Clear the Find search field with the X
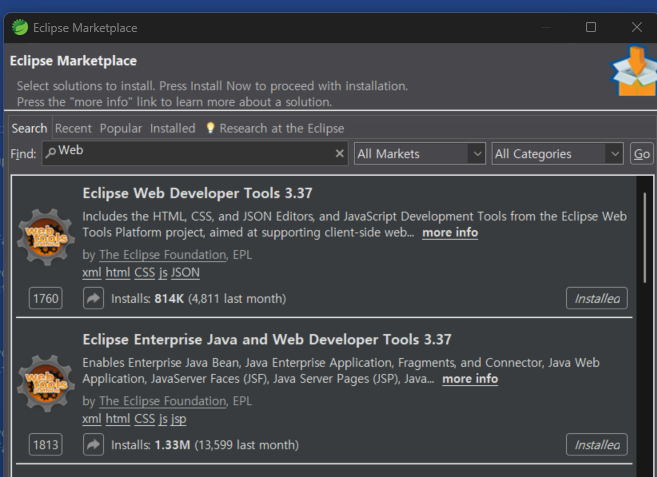This screenshot has height=477, width=657. [340, 154]
